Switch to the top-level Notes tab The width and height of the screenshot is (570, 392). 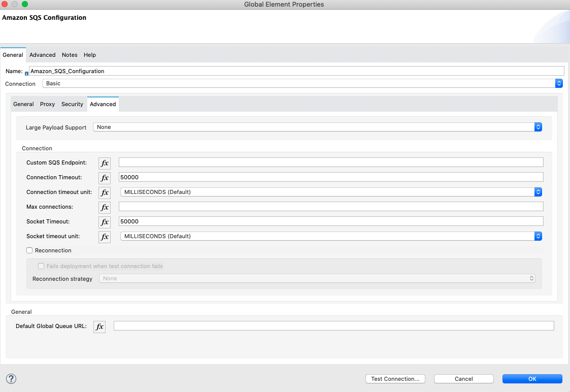(x=70, y=55)
